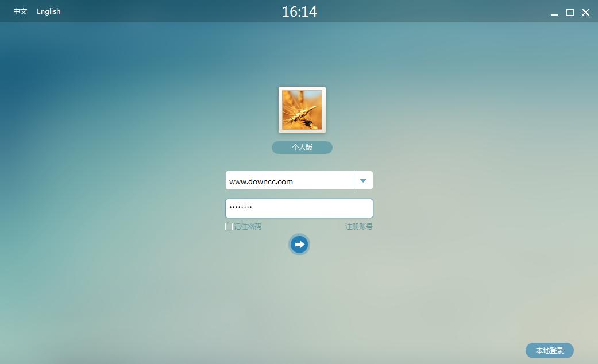Click the 个人版 edition badge
Image resolution: width=598 pixels, height=364 pixels.
click(x=302, y=148)
